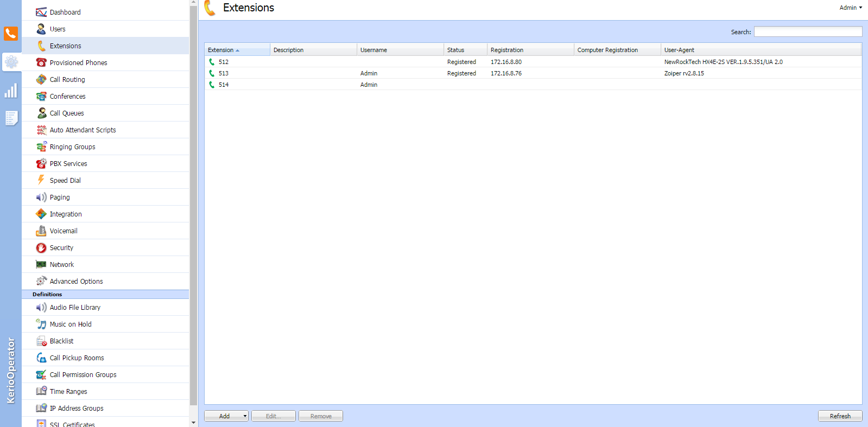Click the Call Pickup Rooms icon
868x427 pixels.
tap(41, 358)
